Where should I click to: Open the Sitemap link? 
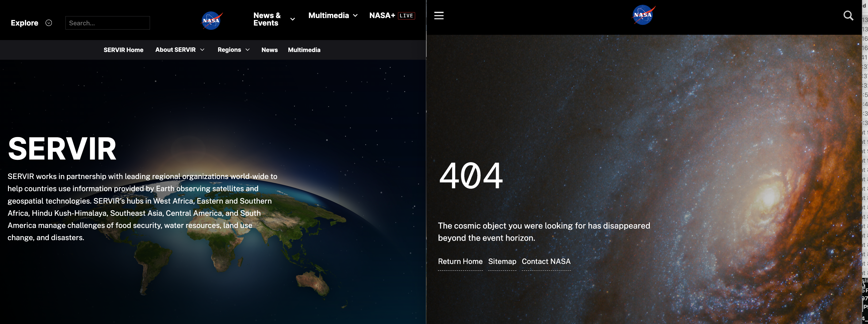[x=502, y=261]
